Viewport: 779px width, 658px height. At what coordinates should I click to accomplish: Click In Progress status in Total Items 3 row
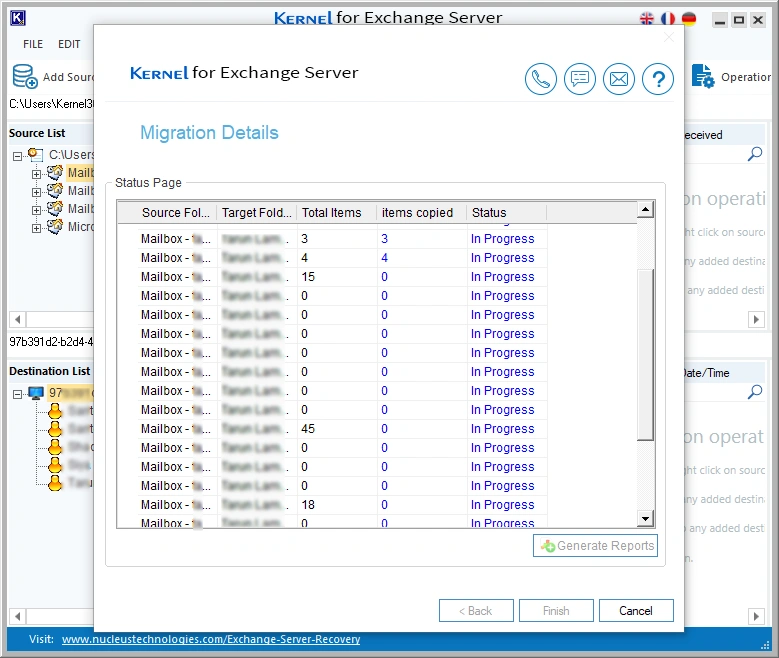(502, 239)
